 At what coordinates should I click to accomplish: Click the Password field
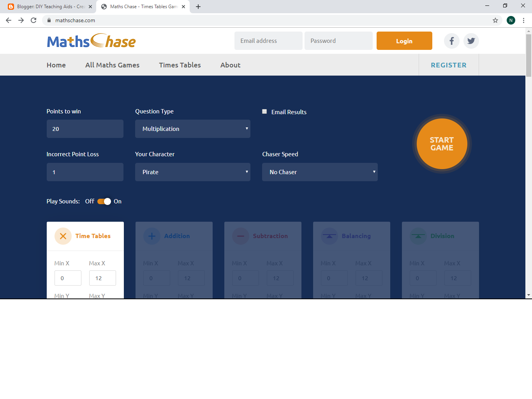coord(338,41)
